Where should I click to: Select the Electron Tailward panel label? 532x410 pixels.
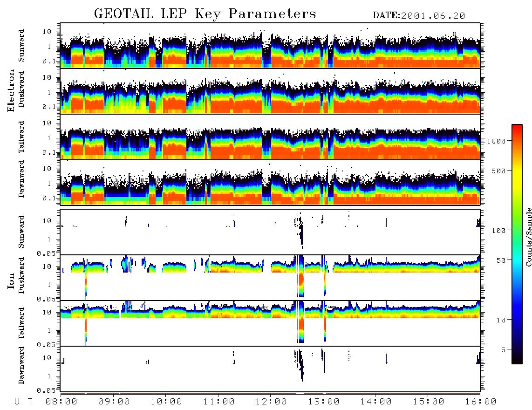(x=21, y=137)
